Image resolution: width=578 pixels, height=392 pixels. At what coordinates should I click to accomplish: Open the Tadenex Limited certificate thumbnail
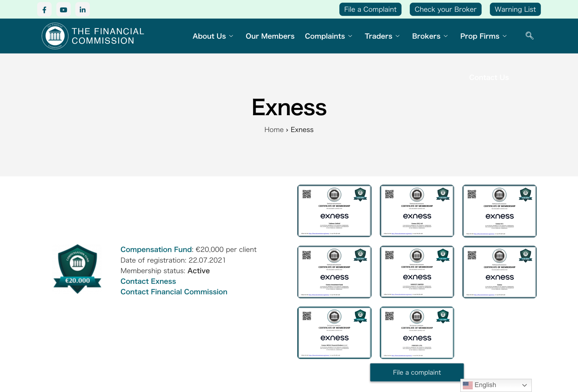point(334,211)
